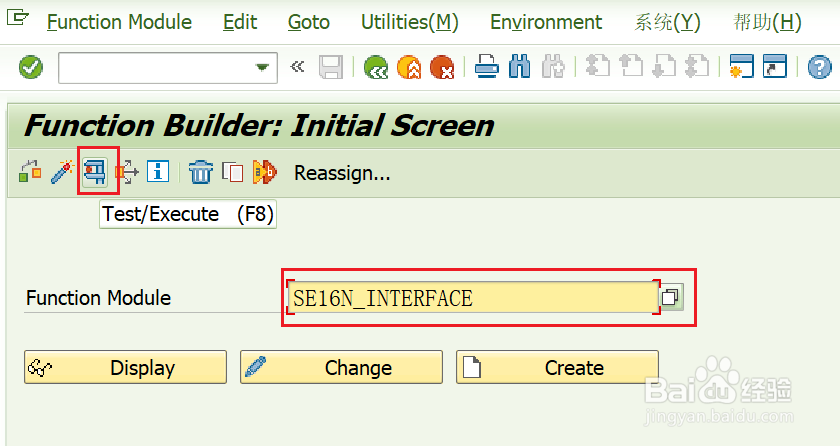Screen dimensions: 840x446
Task: Click the Activate magic wand icon
Action: point(62,172)
